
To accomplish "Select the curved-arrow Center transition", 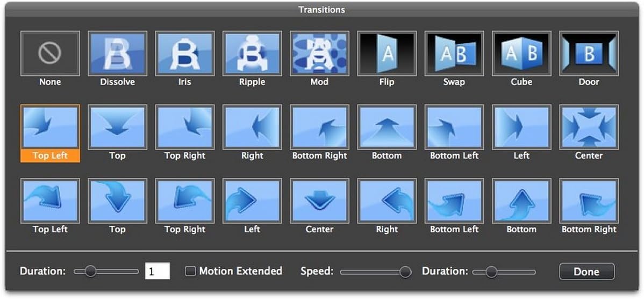I will click(x=319, y=201).
